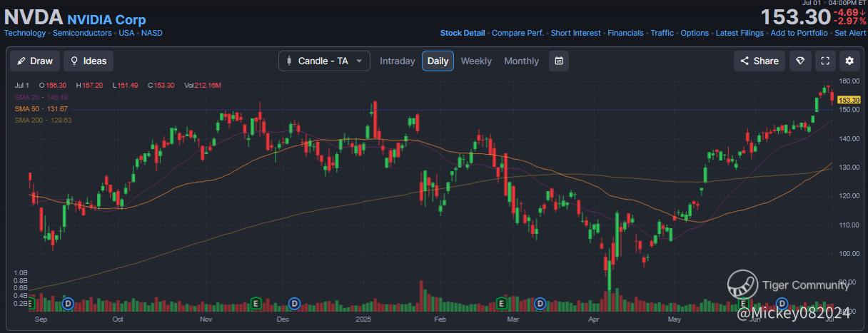868x333 pixels.
Task: Open the Stock Detail link
Action: click(x=463, y=33)
